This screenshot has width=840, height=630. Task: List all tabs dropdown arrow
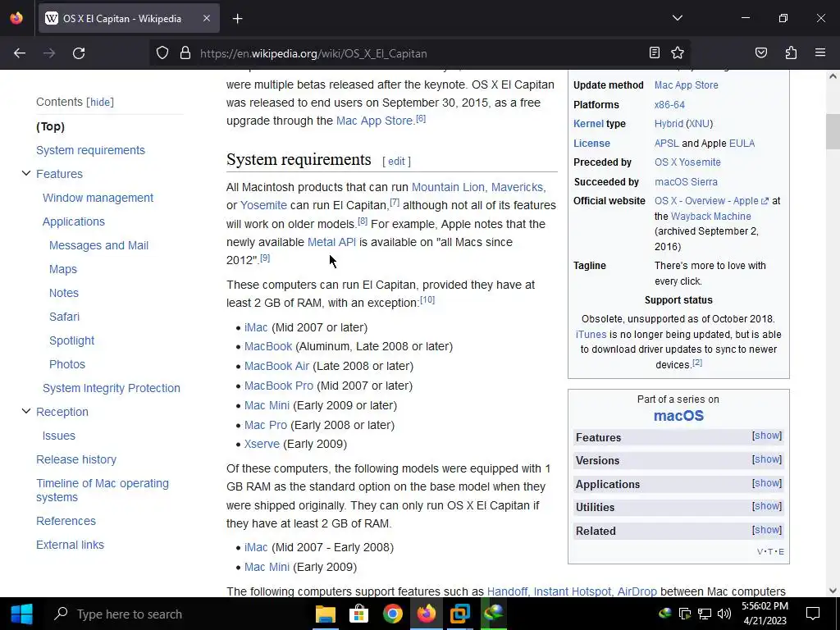coord(678,18)
